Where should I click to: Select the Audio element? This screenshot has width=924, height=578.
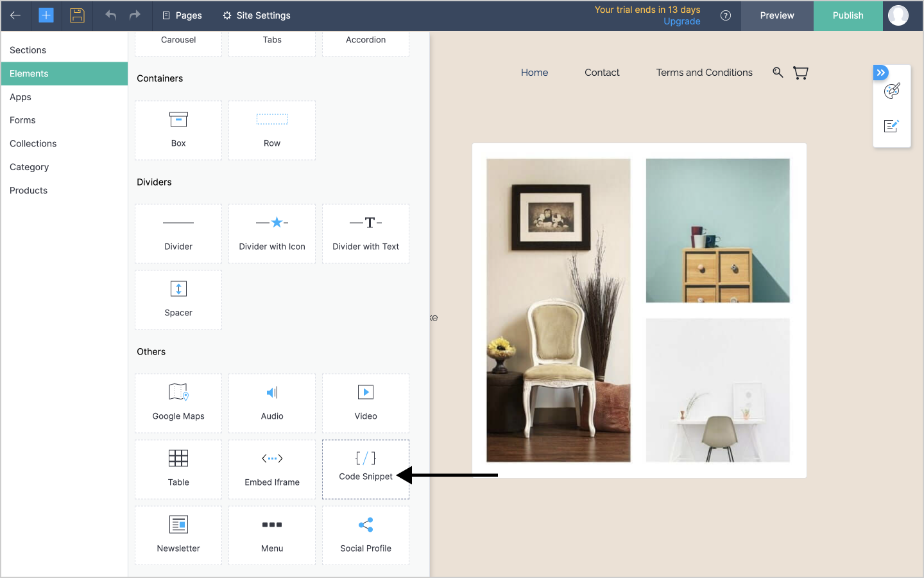(x=272, y=403)
